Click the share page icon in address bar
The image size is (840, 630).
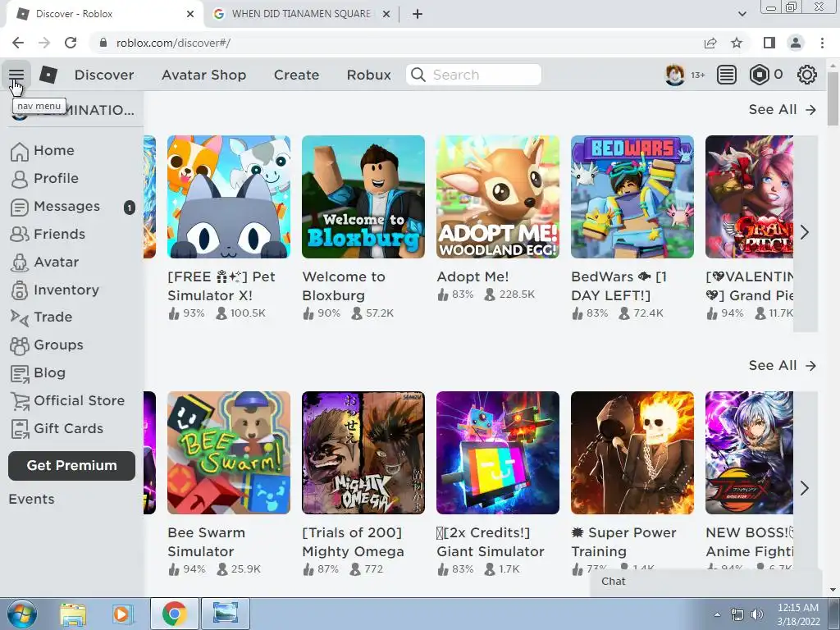point(710,43)
